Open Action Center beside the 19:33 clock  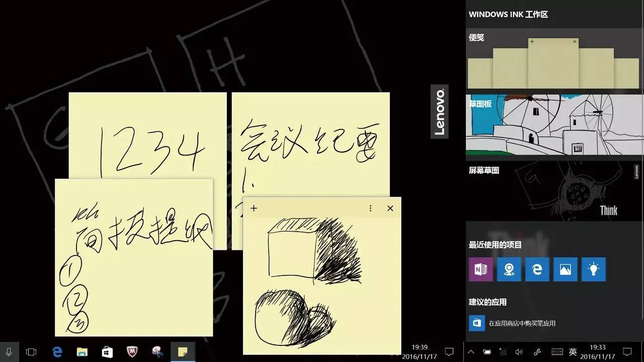click(x=627, y=352)
